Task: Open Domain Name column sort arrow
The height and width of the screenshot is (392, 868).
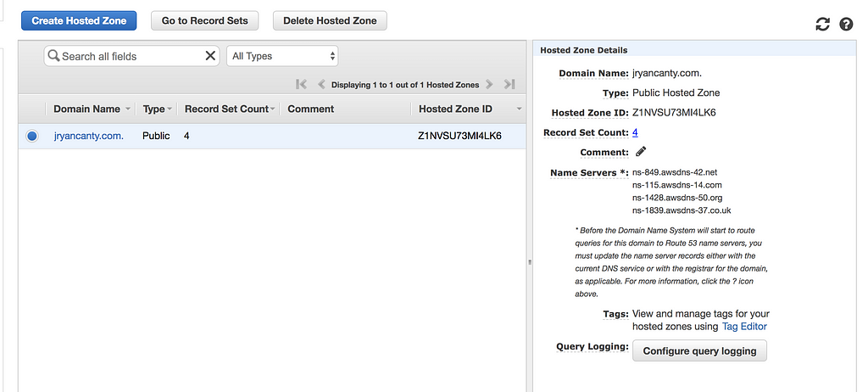Action: (x=129, y=109)
